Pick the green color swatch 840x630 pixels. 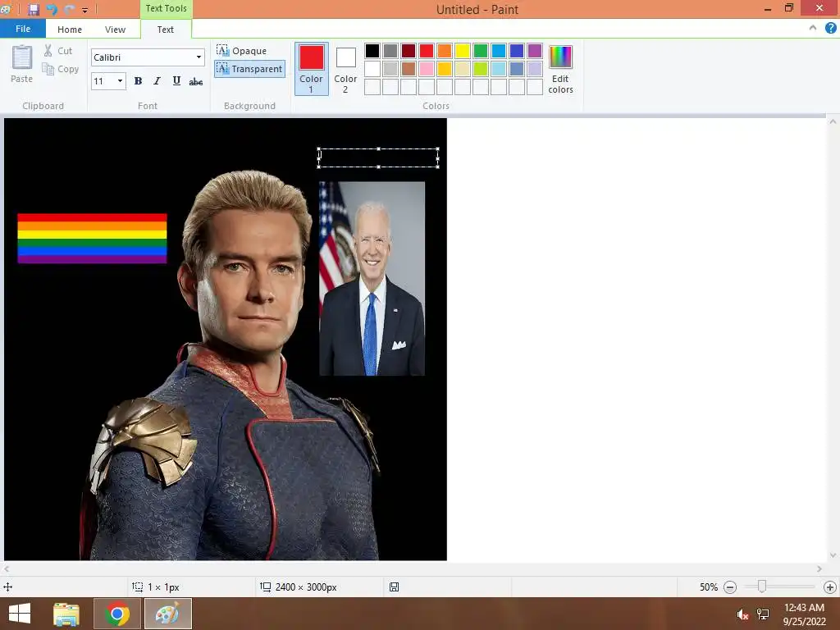coord(481,51)
